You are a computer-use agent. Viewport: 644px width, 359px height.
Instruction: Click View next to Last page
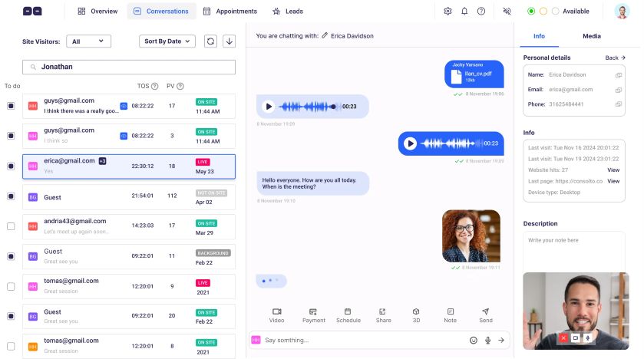click(613, 181)
